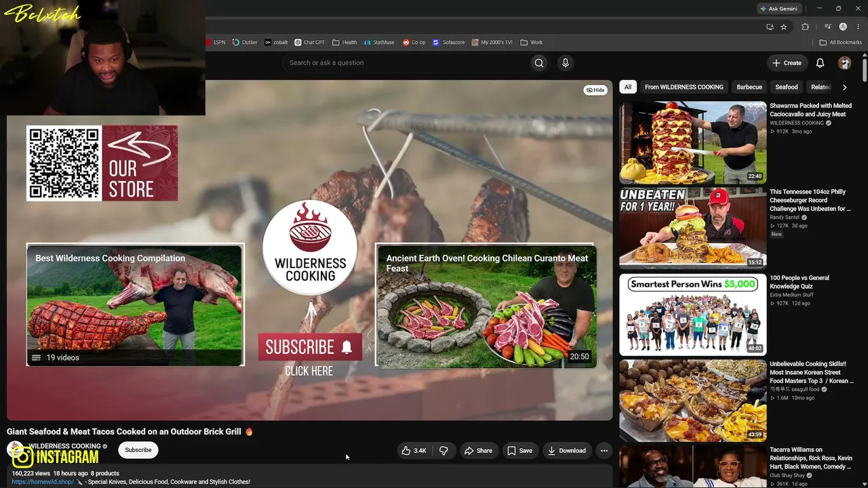Open the My 2000's TV! bookmark
Image resolution: width=868 pixels, height=488 pixels.
[492, 42]
